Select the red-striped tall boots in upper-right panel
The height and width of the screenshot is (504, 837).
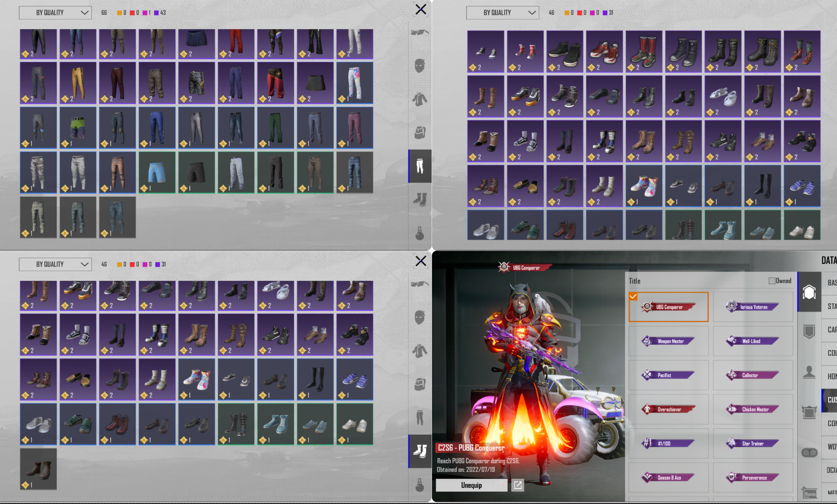[644, 52]
